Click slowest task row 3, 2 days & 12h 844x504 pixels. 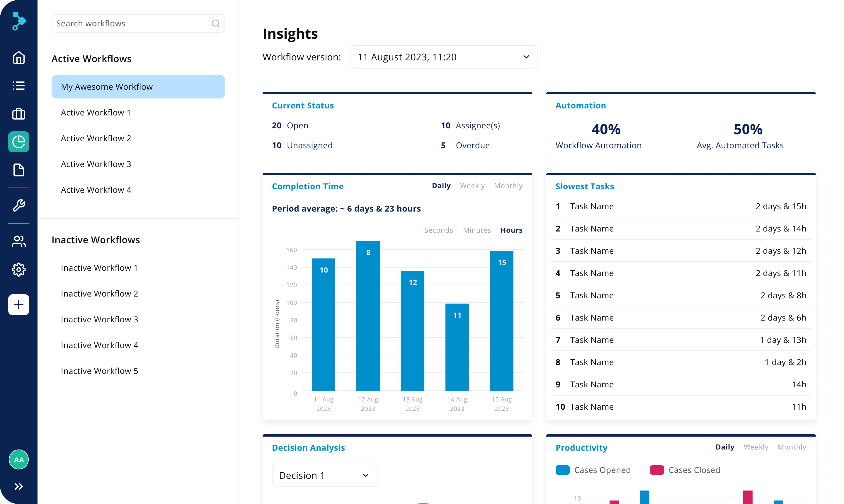tap(681, 251)
